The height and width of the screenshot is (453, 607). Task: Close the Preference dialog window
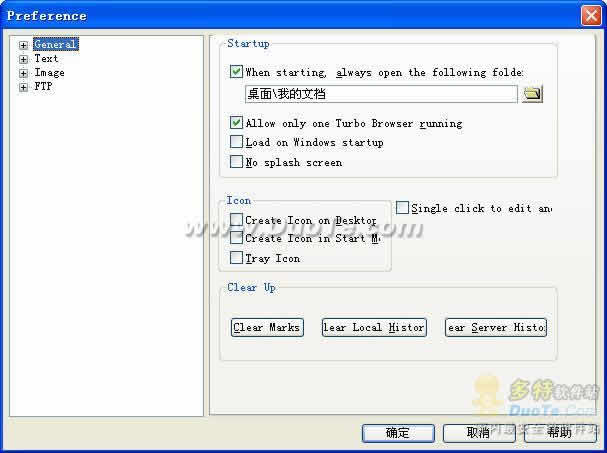click(x=590, y=15)
